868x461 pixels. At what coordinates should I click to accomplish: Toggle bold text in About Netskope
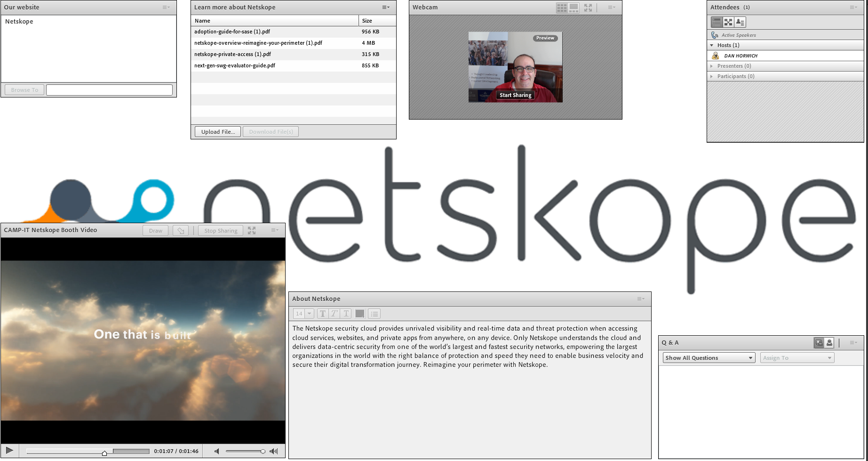[323, 314]
